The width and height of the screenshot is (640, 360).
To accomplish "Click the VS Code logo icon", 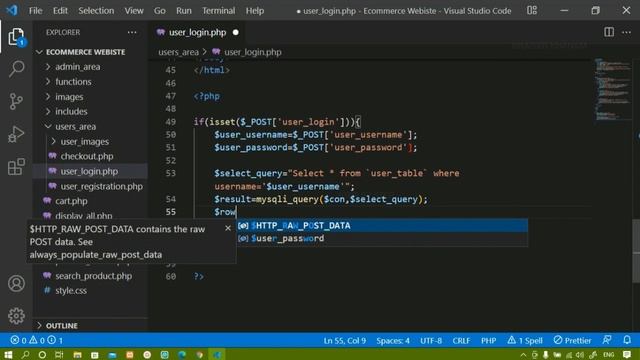I will (x=12, y=10).
